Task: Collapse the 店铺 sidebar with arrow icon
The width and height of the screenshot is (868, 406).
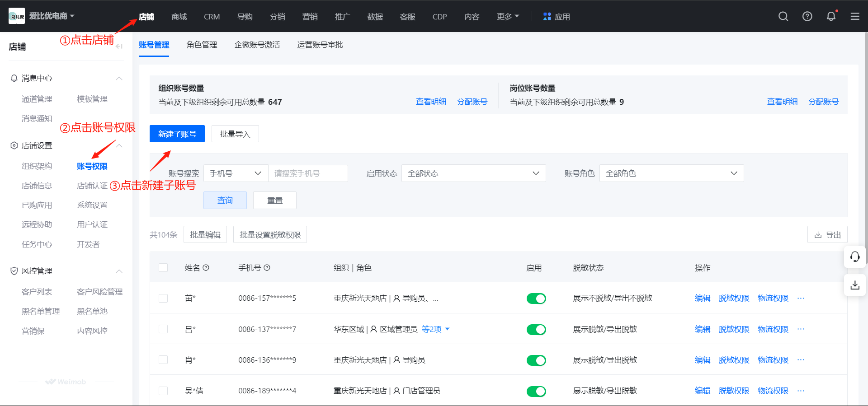Action: pos(119,47)
